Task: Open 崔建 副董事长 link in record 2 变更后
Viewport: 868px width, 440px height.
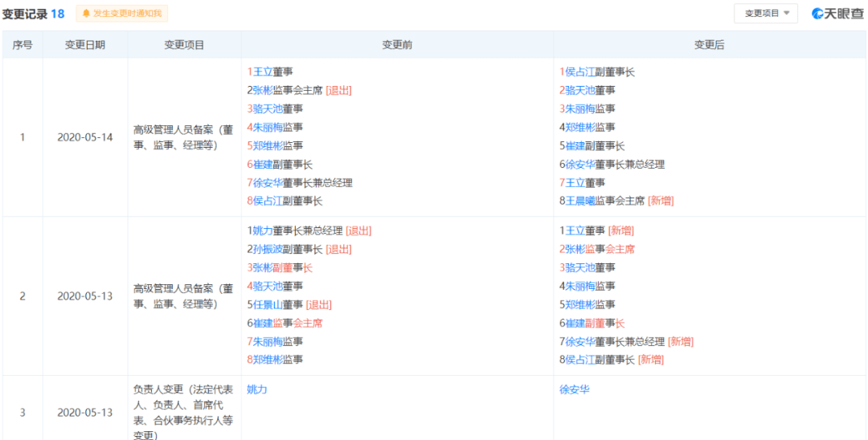Action: 575,323
